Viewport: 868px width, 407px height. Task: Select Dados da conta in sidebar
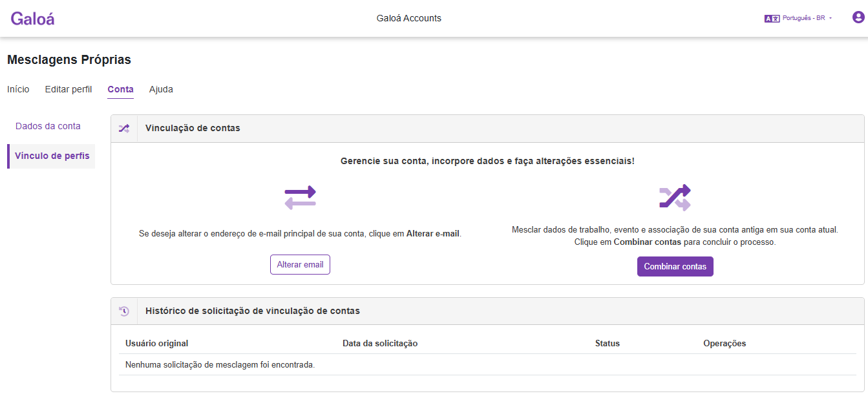(48, 126)
